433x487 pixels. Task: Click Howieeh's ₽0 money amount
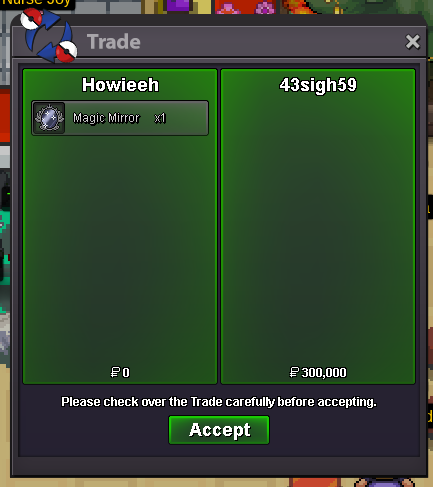[120, 372]
